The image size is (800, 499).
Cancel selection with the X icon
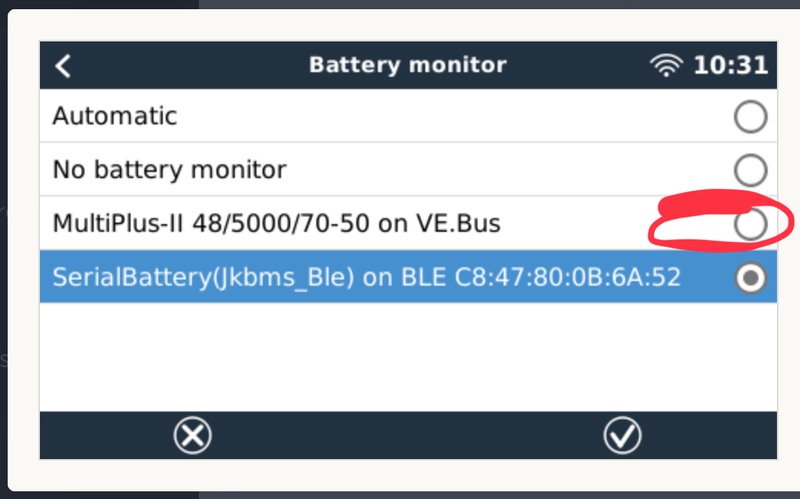tap(191, 435)
